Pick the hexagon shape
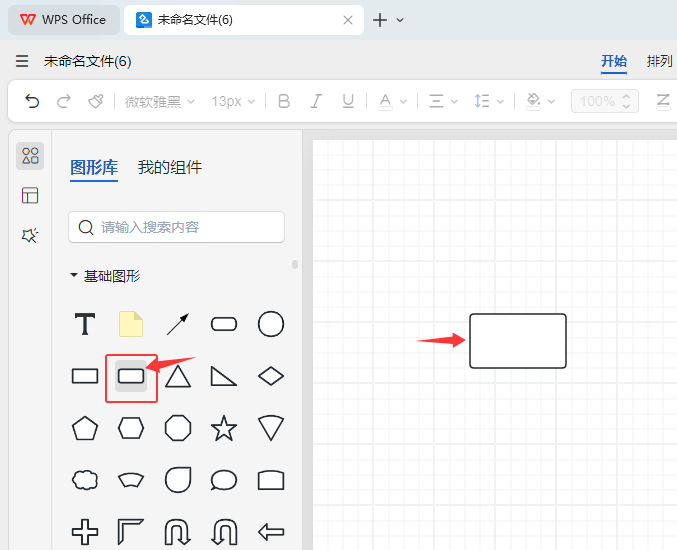The width and height of the screenshot is (677, 550). [131, 428]
